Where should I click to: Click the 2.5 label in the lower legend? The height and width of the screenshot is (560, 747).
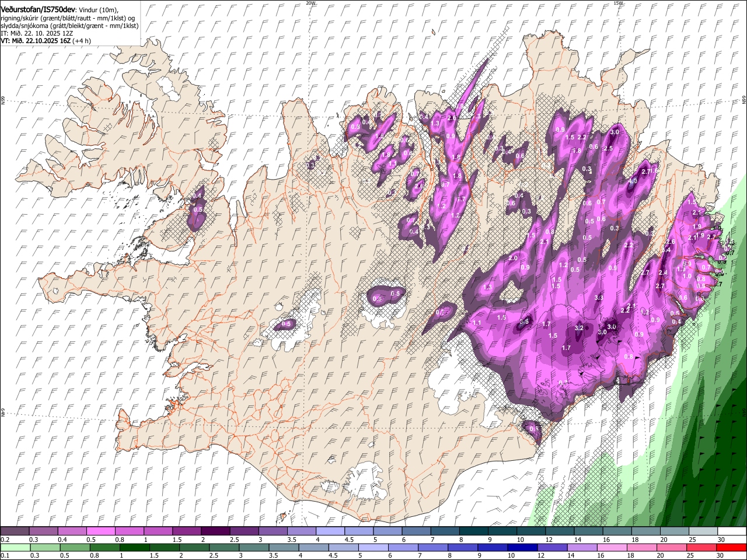coord(213,556)
